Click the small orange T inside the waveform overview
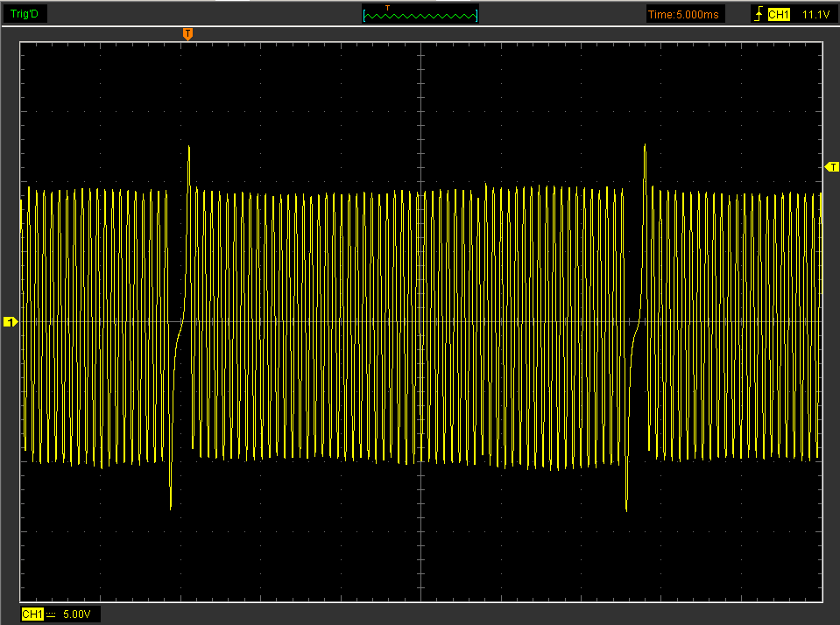This screenshot has width=840, height=625. click(388, 8)
